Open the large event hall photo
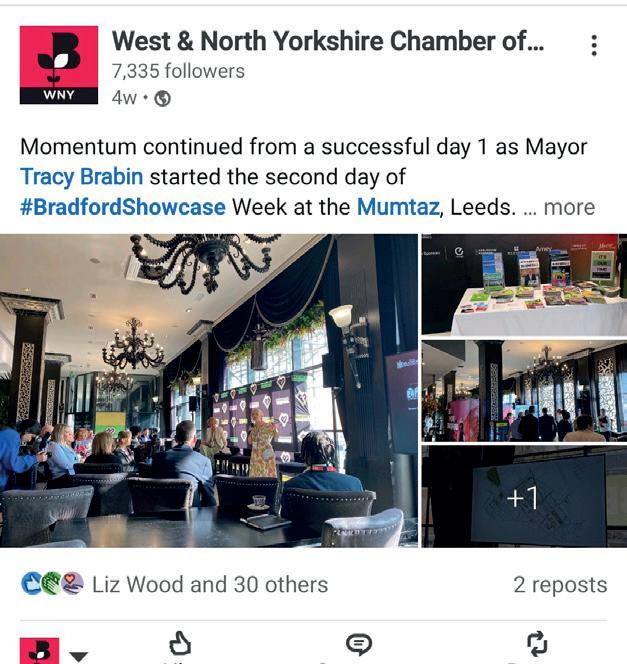The height and width of the screenshot is (664, 627). pos(209,390)
